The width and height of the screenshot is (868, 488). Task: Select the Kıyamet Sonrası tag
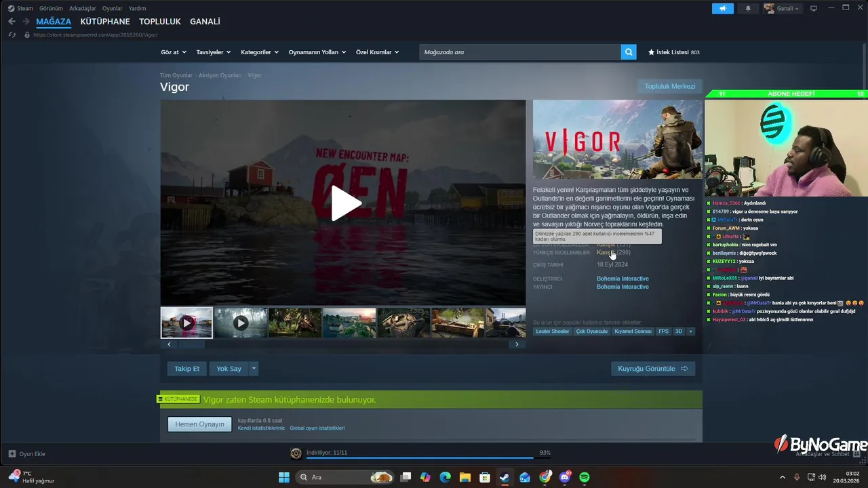coord(633,331)
